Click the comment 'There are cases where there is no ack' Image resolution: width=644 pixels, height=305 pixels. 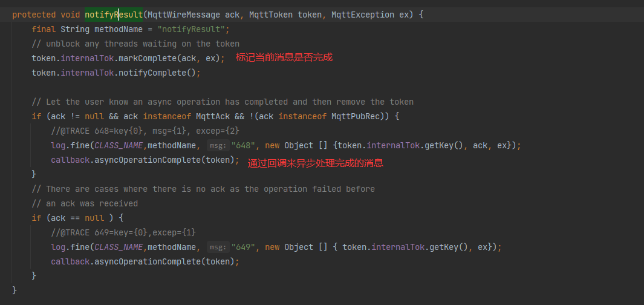point(203,189)
